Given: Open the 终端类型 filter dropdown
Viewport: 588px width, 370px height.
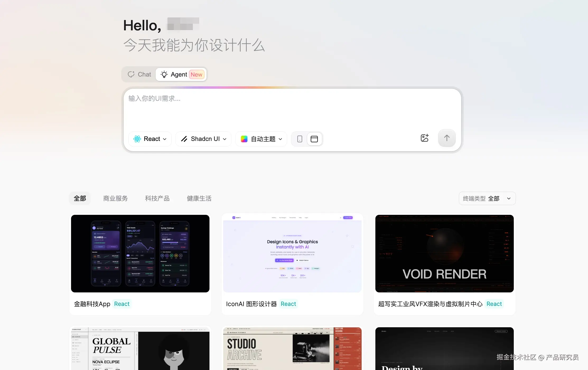Looking at the screenshot, I should (487, 198).
